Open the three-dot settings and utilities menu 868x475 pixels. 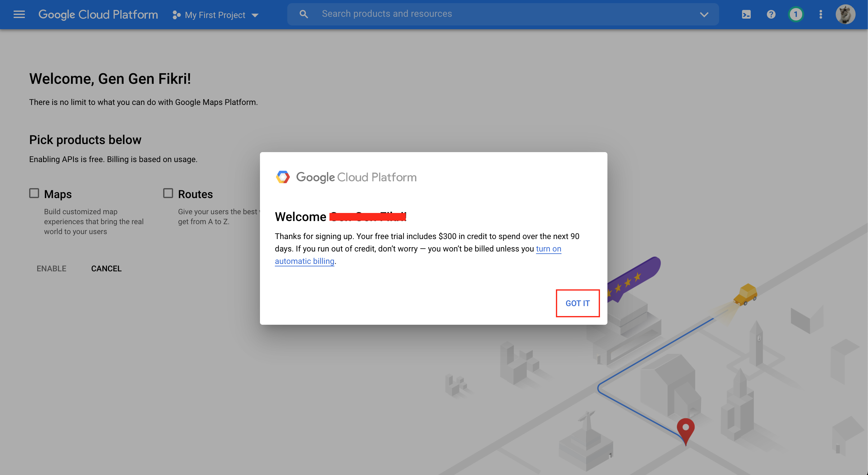click(821, 15)
